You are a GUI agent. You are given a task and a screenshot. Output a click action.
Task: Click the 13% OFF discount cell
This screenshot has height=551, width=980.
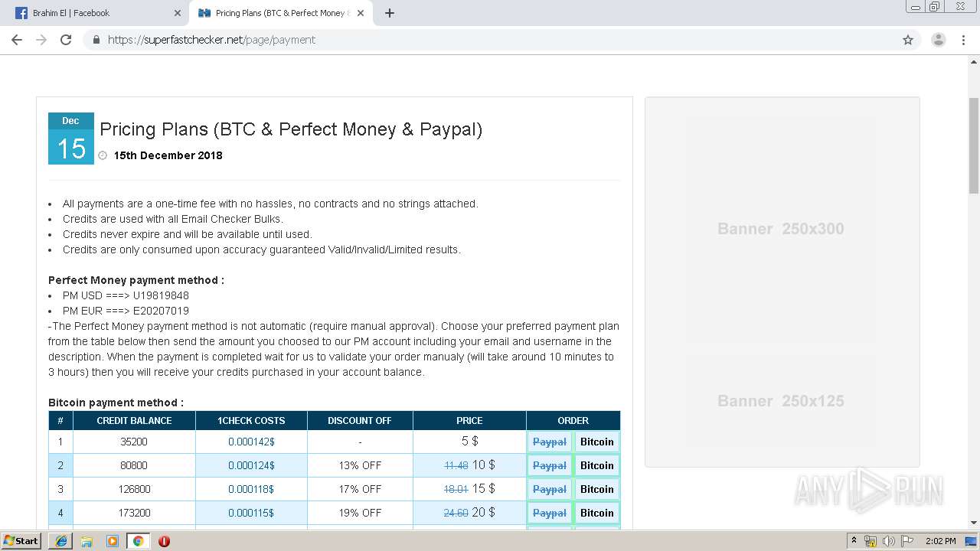360,465
